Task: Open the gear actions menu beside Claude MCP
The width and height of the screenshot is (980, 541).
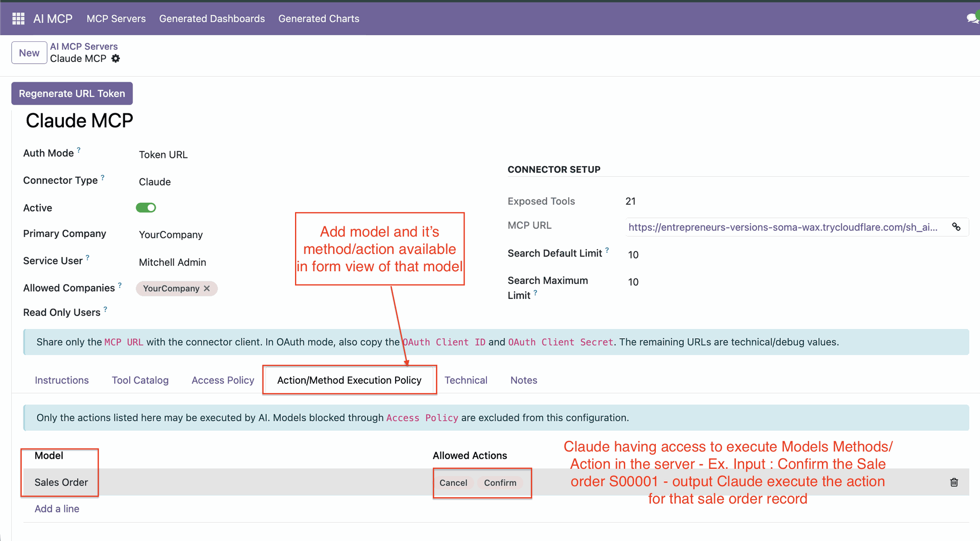Action: pyautogui.click(x=116, y=59)
